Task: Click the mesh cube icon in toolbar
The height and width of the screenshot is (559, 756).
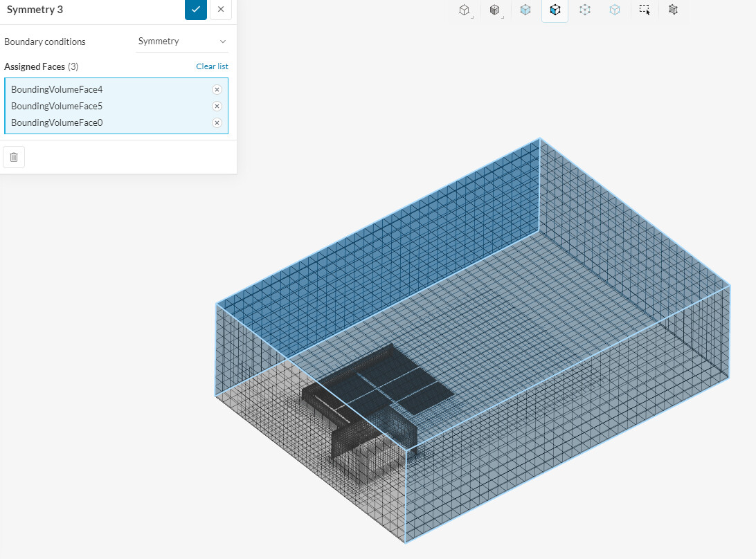Action: pyautogui.click(x=673, y=10)
